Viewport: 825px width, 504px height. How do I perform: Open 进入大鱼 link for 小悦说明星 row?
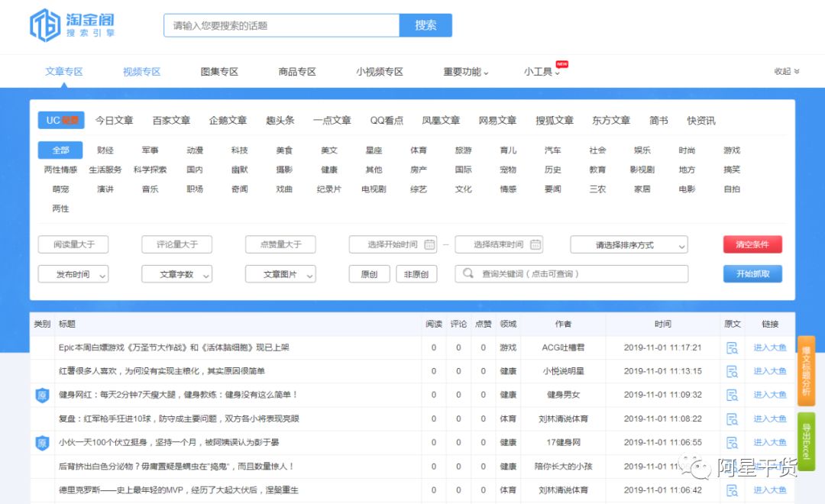pos(770,371)
